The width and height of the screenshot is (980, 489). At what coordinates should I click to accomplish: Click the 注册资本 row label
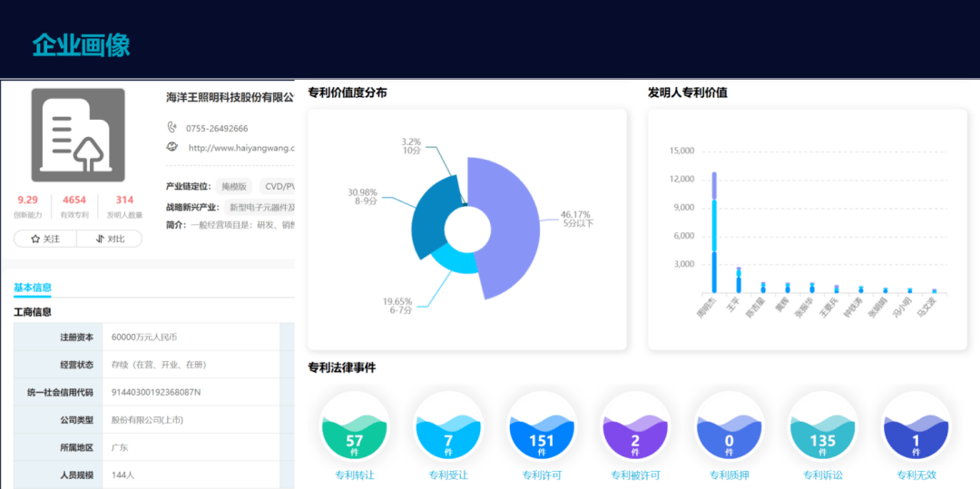(x=77, y=337)
